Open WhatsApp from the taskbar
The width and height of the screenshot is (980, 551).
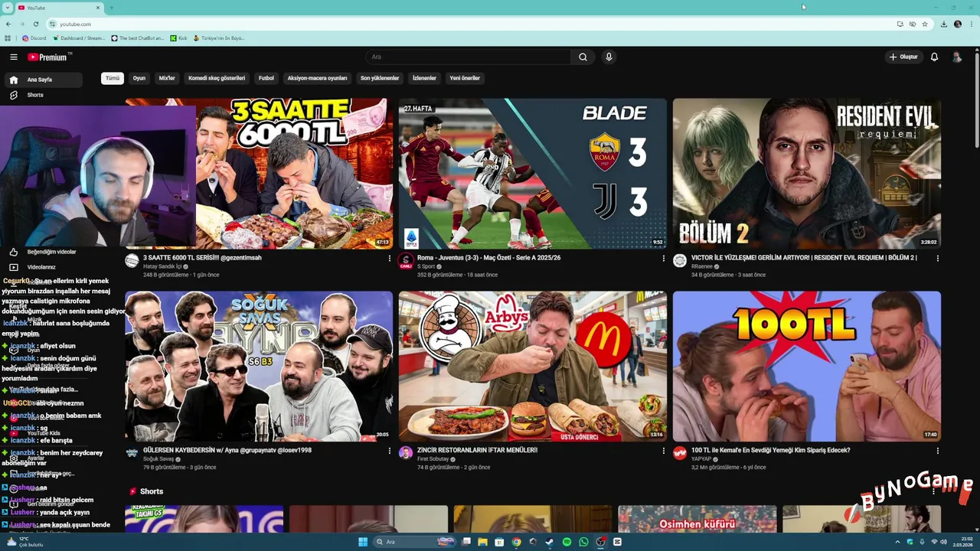pyautogui.click(x=583, y=542)
